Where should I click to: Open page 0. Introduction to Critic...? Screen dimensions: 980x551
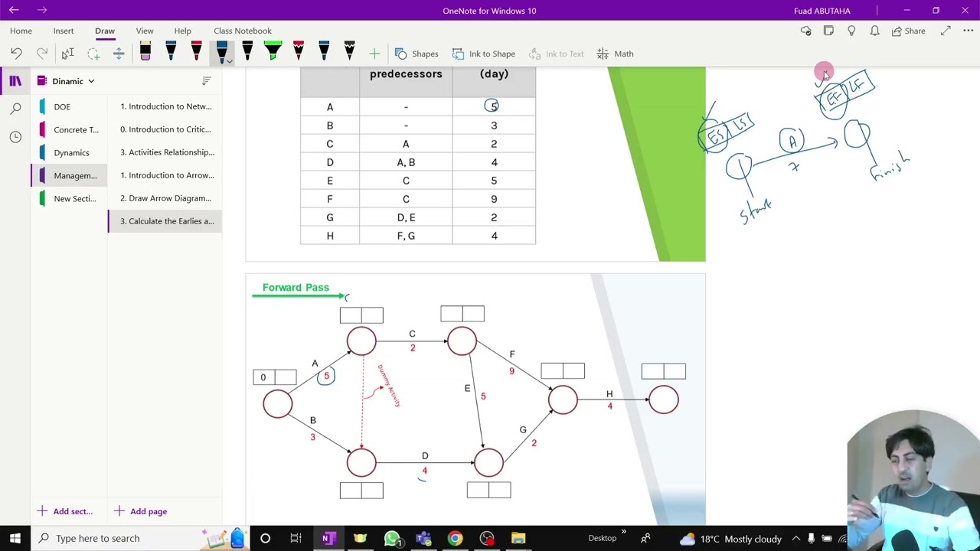(165, 129)
